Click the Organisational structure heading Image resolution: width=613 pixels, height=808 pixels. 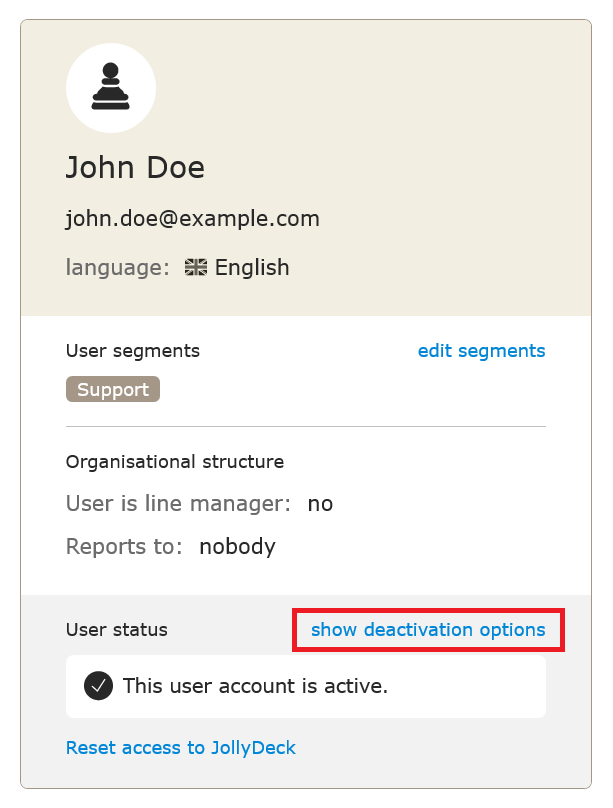click(175, 462)
